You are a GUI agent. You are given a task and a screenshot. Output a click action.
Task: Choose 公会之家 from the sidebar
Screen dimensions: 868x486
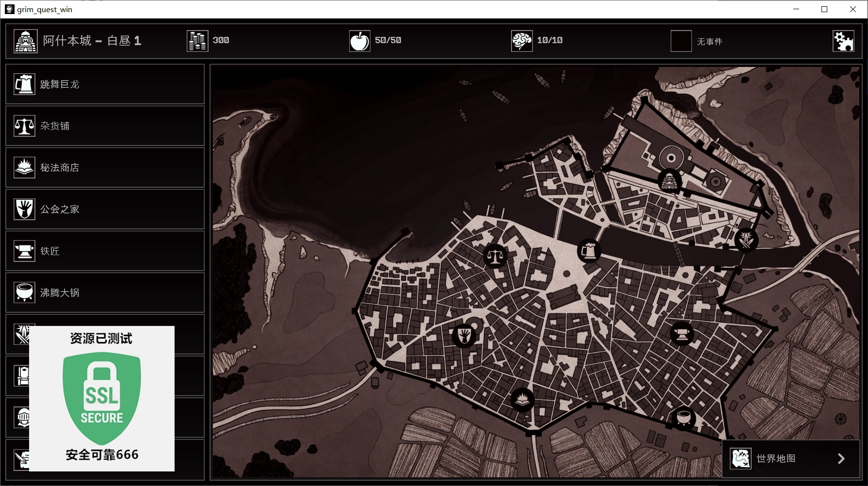105,210
